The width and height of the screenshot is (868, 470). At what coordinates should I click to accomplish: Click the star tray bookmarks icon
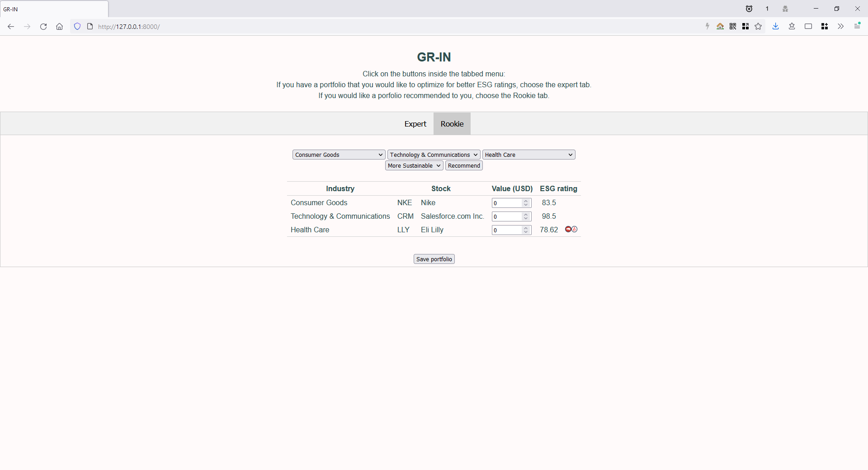pos(792,27)
